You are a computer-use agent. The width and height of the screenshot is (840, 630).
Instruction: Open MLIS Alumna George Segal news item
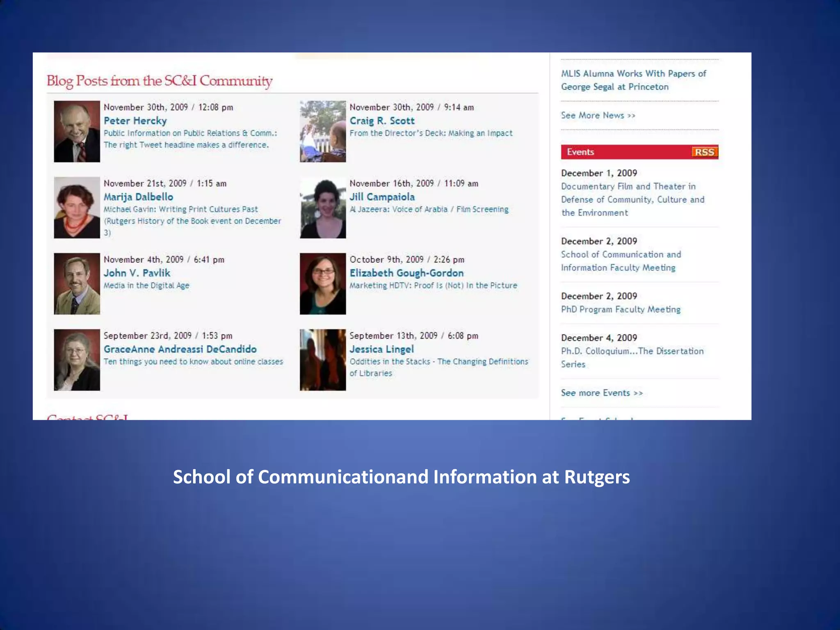point(634,80)
